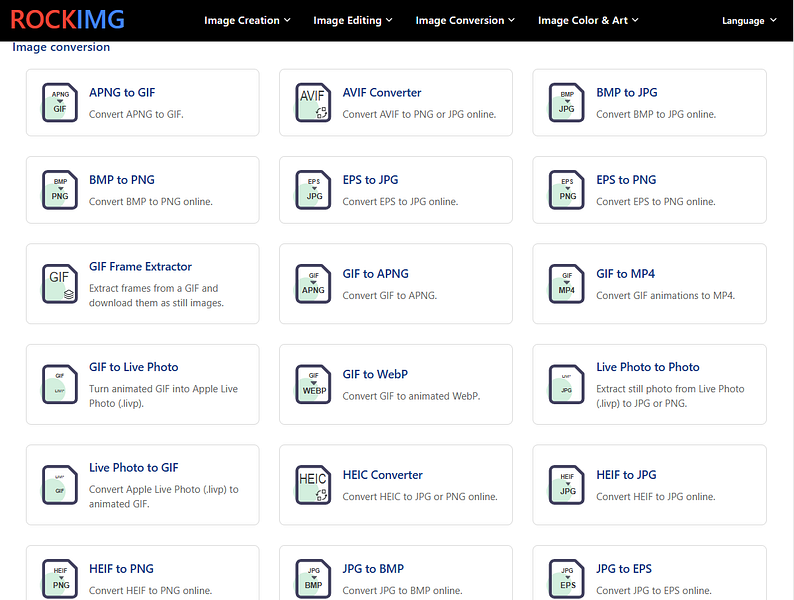The image size is (794, 600).
Task: Click the Live Photo to GIF icon
Action: (x=60, y=485)
